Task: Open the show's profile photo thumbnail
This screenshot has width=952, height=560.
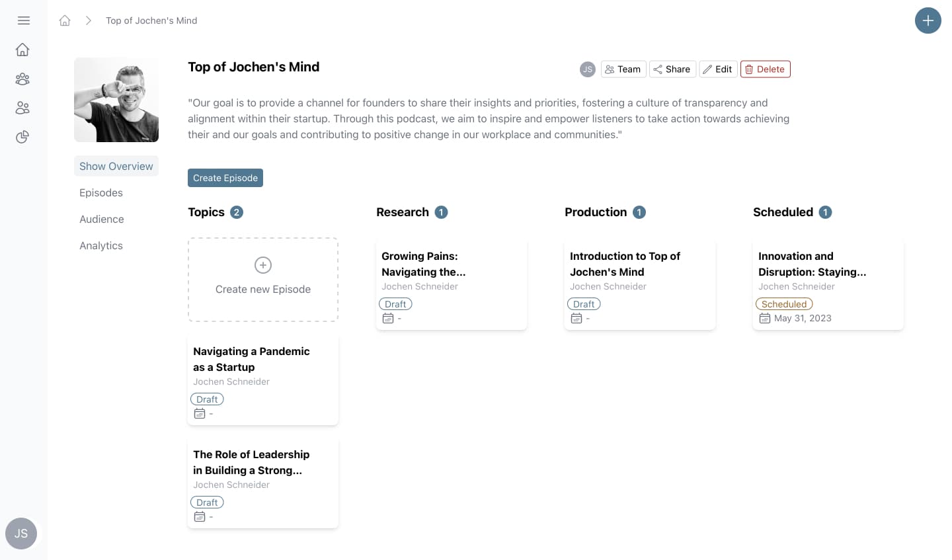Action: (116, 100)
